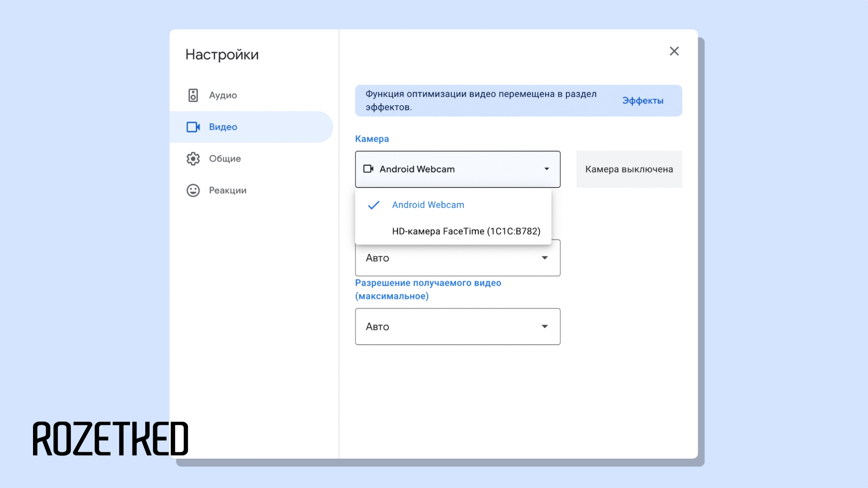Click the gear icon beside Общие
Screen dimensions: 868x488
(193, 159)
